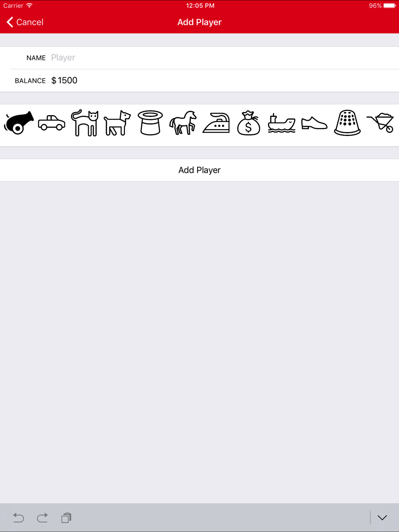Image resolution: width=399 pixels, height=532 pixels.
Task: Pick the cat token icon
Action: pyautogui.click(x=85, y=123)
